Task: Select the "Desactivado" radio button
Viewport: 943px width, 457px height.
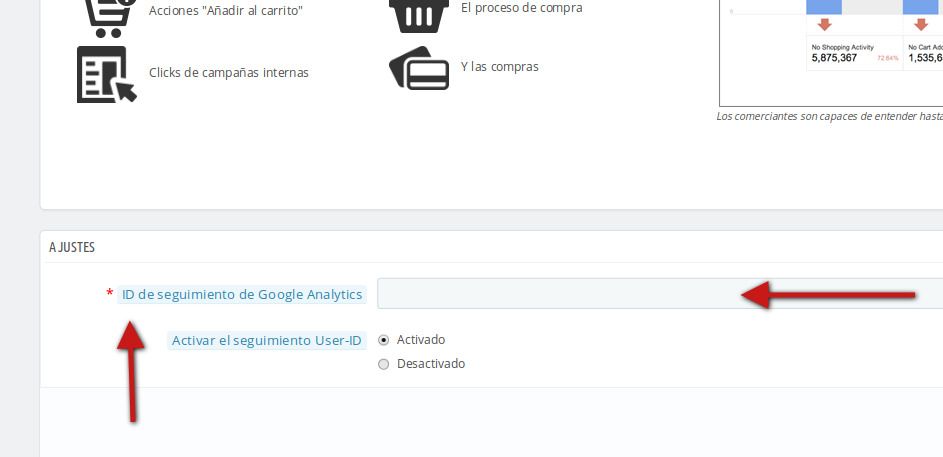Action: 384,364
